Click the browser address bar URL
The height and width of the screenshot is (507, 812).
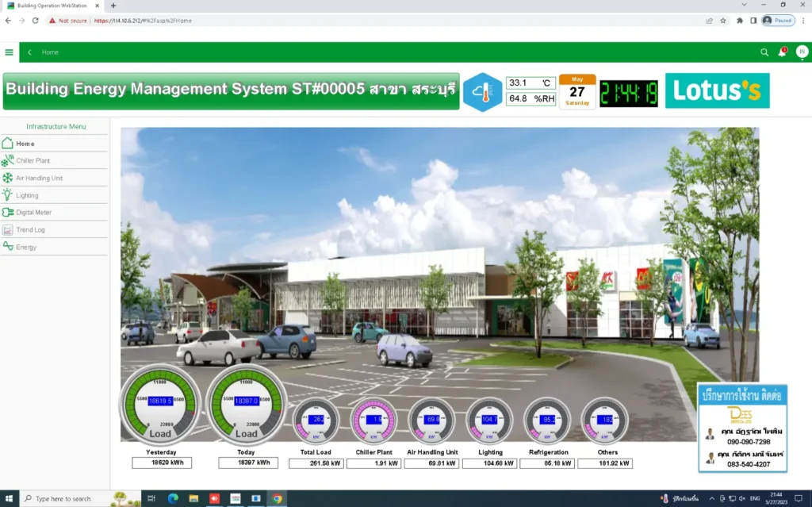click(143, 21)
